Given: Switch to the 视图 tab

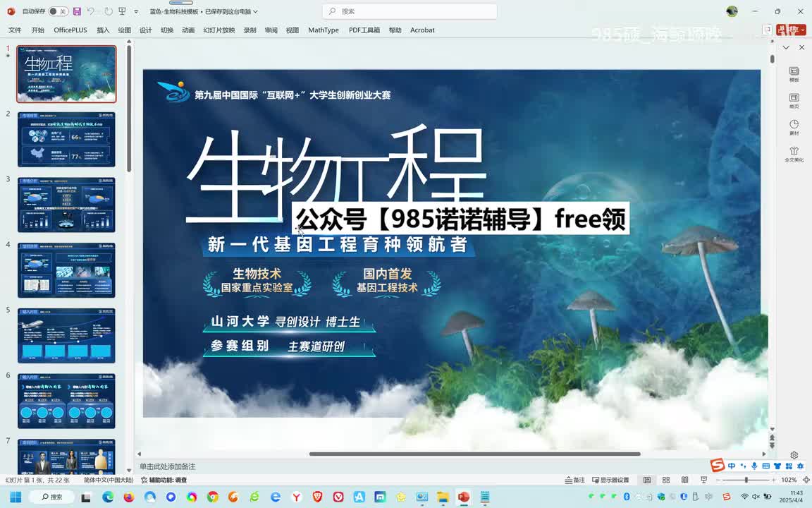Looking at the screenshot, I should coord(292,30).
